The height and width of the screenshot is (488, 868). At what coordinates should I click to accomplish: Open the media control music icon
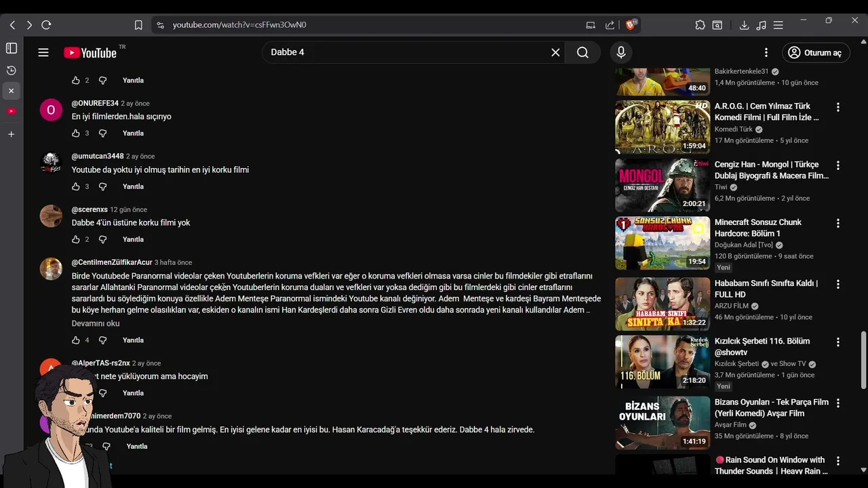[761, 25]
